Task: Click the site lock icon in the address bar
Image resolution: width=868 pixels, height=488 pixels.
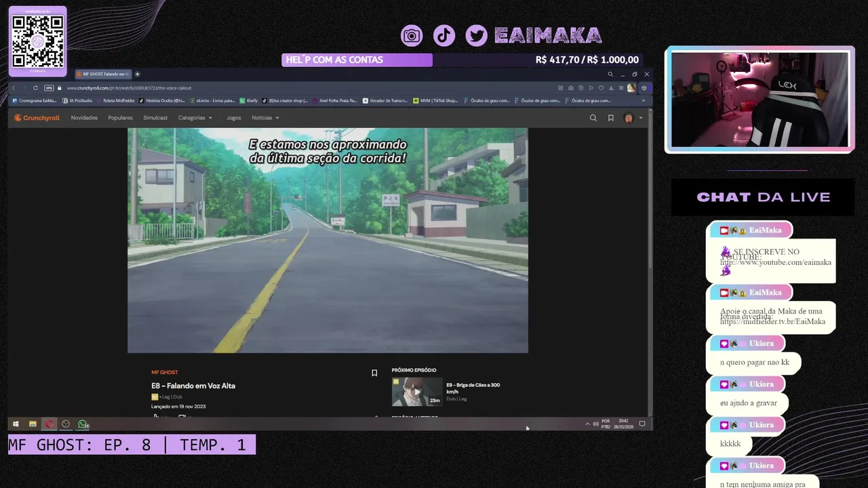Action: pos(60,88)
